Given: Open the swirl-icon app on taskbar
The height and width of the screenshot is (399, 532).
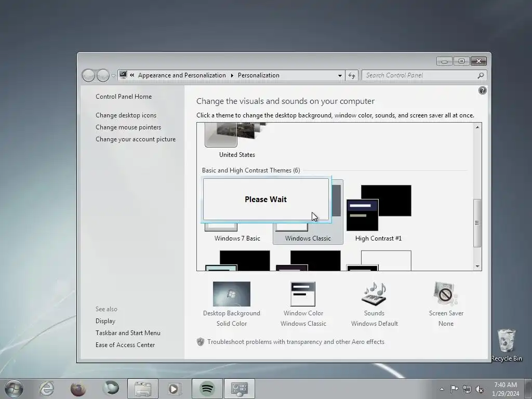Looking at the screenshot, I should pos(111,388).
